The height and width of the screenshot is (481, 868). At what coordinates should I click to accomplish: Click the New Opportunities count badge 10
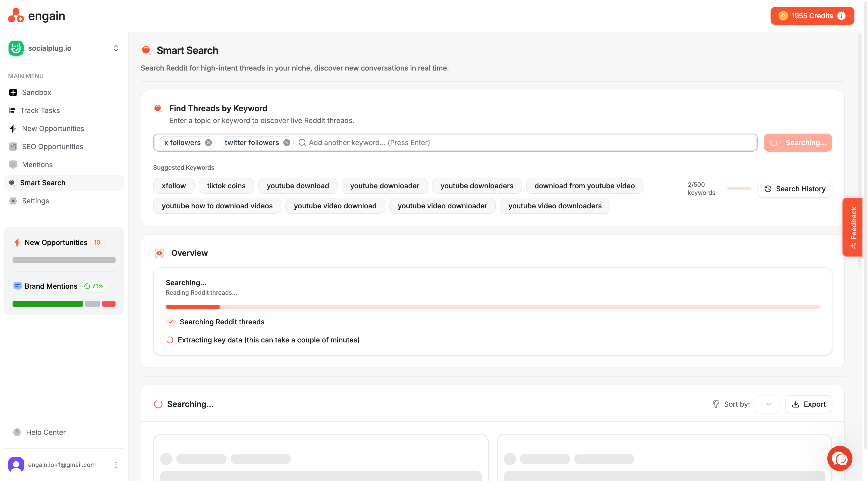[97, 242]
